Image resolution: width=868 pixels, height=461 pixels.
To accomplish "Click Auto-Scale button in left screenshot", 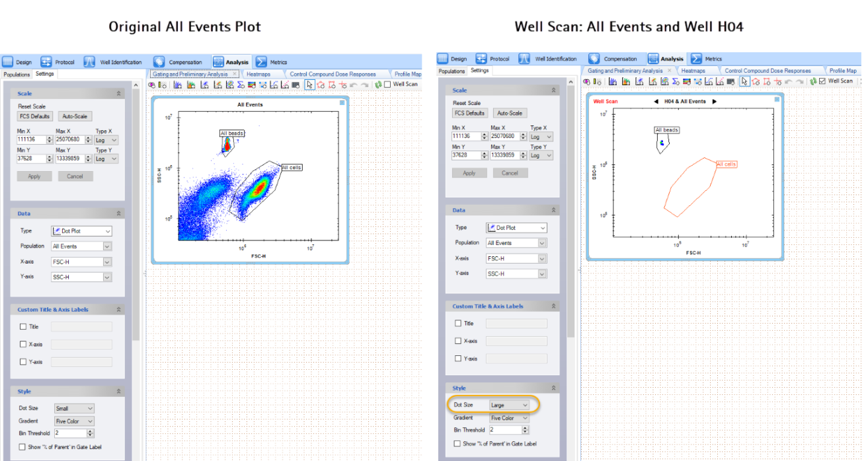I will (x=75, y=116).
